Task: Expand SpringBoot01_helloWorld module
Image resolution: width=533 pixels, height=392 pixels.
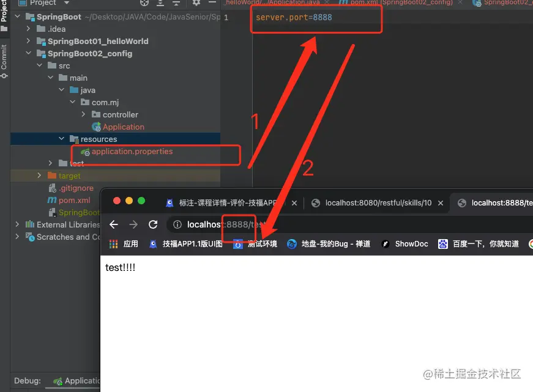Action: click(29, 41)
